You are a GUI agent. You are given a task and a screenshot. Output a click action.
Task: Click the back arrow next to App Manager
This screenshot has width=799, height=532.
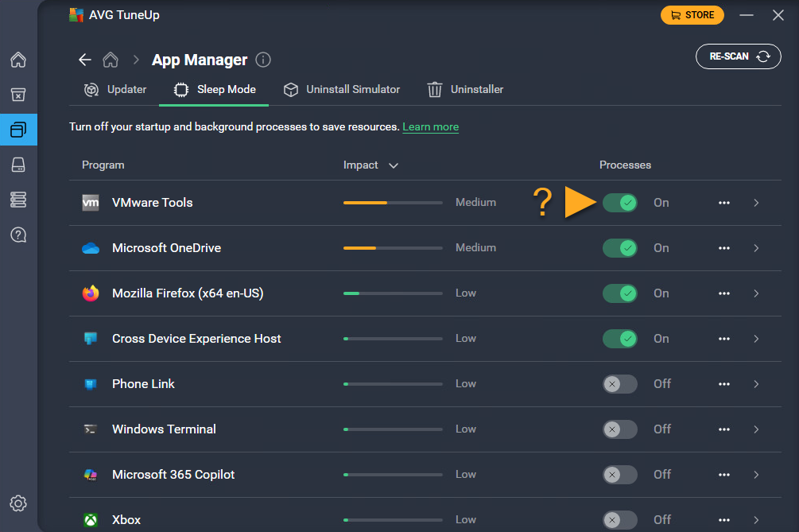[85, 60]
